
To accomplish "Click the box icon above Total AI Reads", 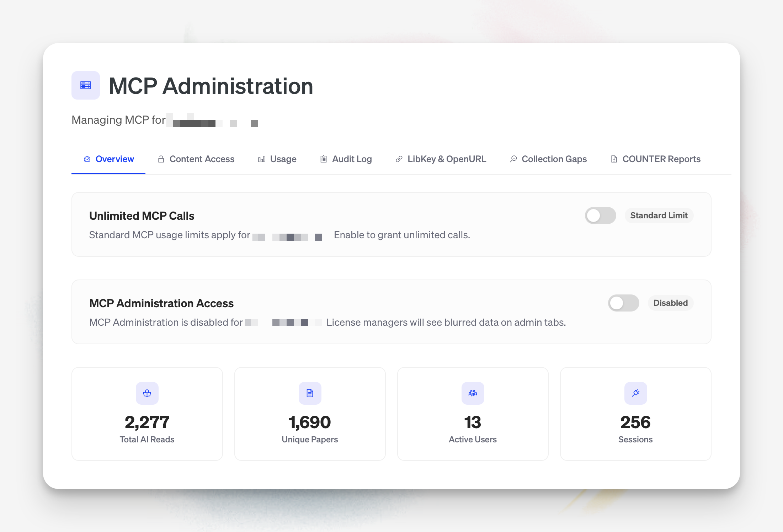I will [147, 393].
